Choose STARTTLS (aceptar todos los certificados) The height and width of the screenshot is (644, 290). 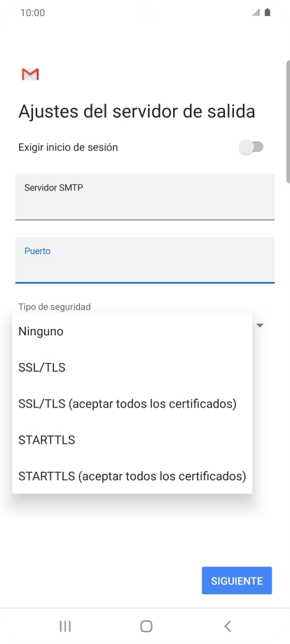click(x=132, y=475)
